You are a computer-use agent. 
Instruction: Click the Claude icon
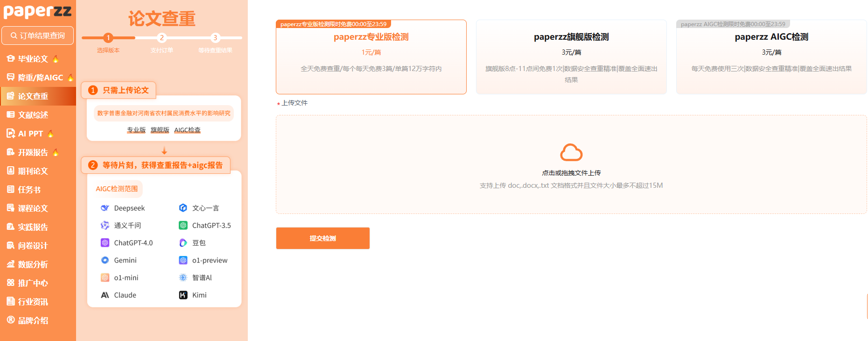point(105,295)
